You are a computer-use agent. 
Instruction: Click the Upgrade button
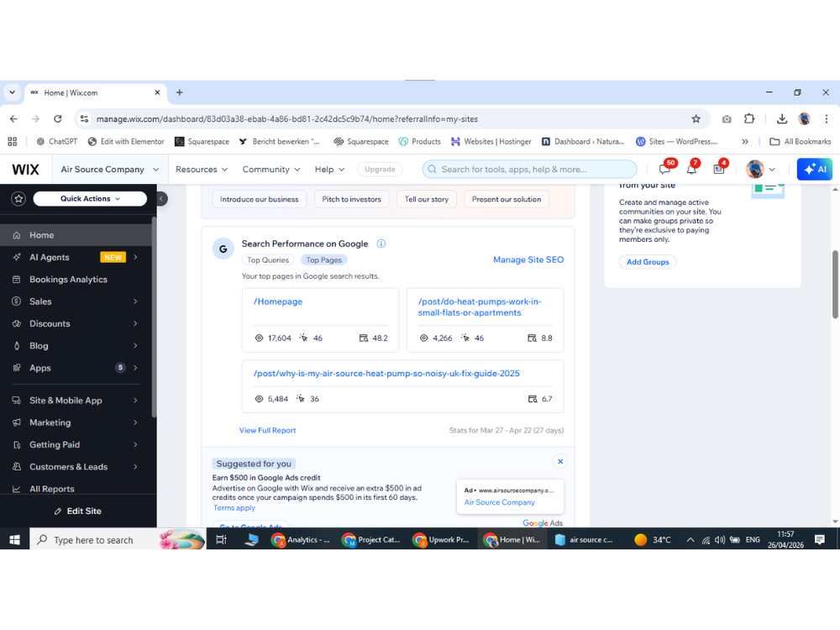pos(380,170)
